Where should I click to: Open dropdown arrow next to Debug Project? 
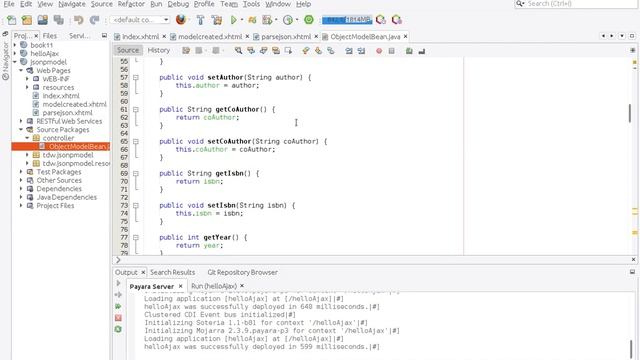click(276, 20)
